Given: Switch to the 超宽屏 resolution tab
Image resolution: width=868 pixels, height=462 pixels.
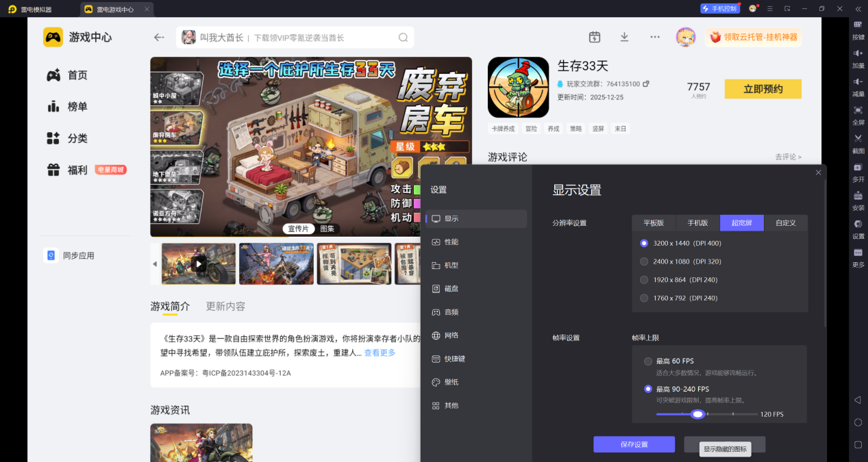Looking at the screenshot, I should pyautogui.click(x=741, y=222).
